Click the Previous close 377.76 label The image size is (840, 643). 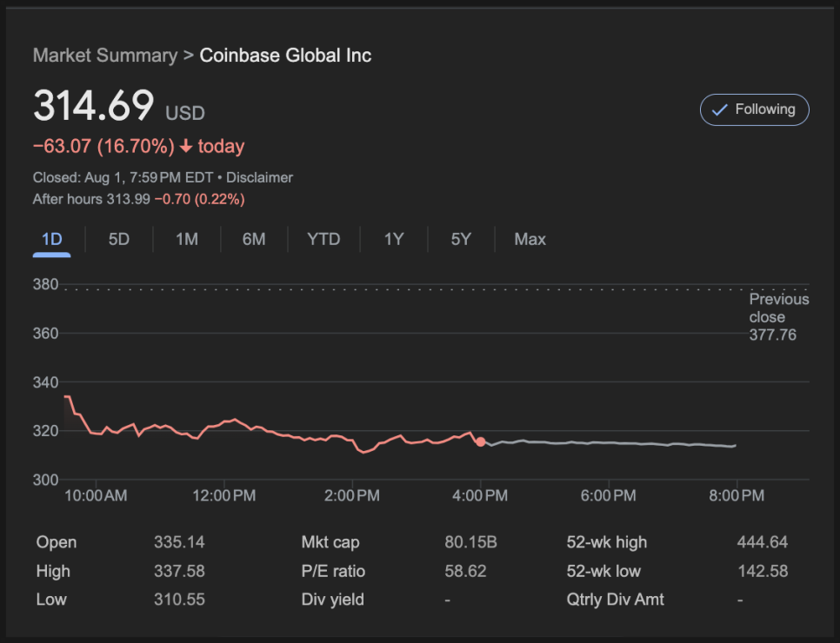[x=778, y=317]
